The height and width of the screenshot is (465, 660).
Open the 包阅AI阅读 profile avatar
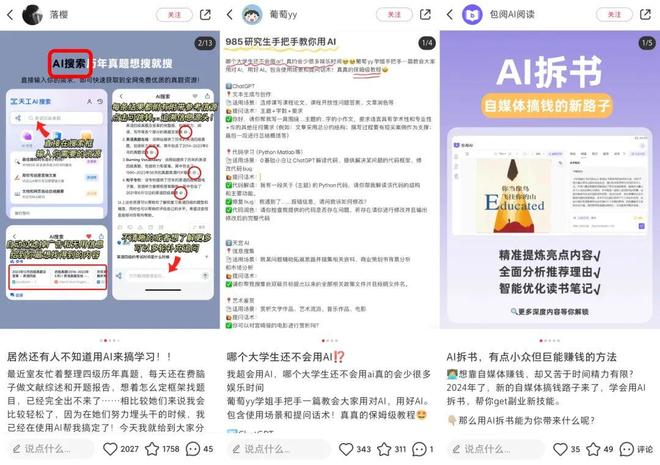coord(472,15)
